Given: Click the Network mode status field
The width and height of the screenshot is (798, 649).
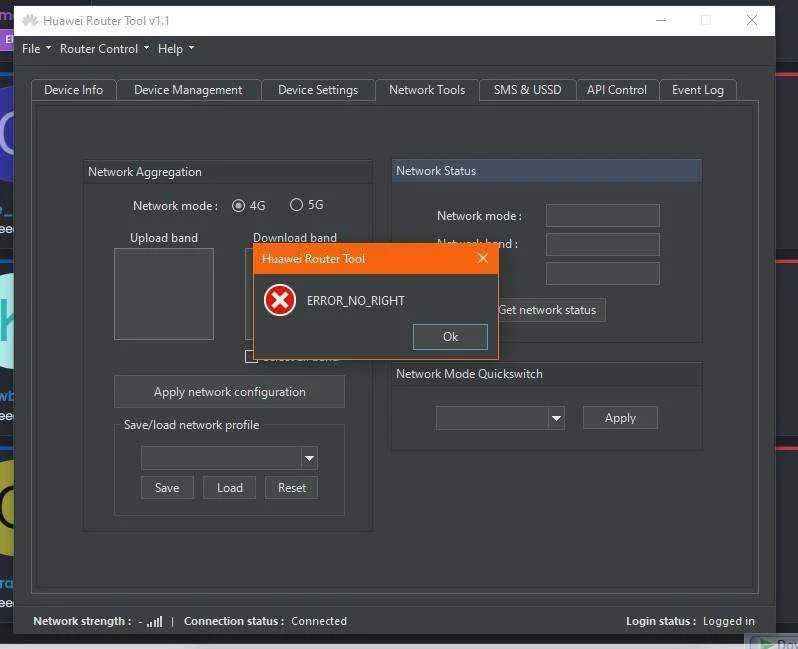Looking at the screenshot, I should (603, 216).
